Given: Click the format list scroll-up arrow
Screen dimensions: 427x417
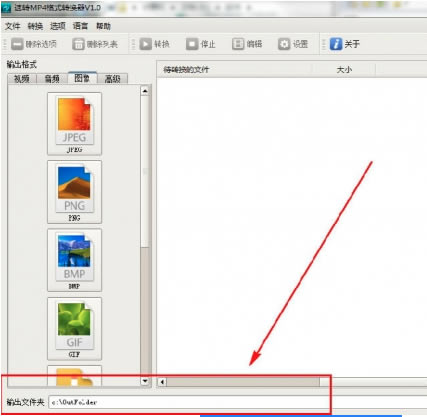Looking at the screenshot, I should (x=145, y=91).
